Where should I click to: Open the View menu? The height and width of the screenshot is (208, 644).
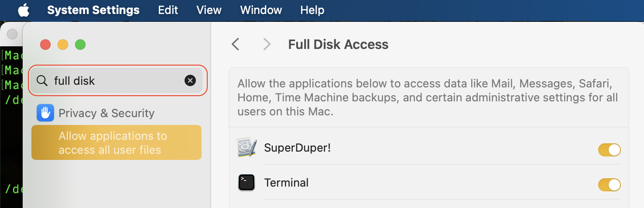point(209,10)
